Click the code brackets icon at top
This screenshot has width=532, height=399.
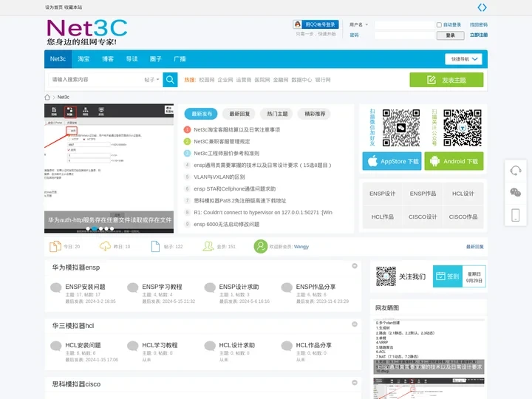[482, 7]
